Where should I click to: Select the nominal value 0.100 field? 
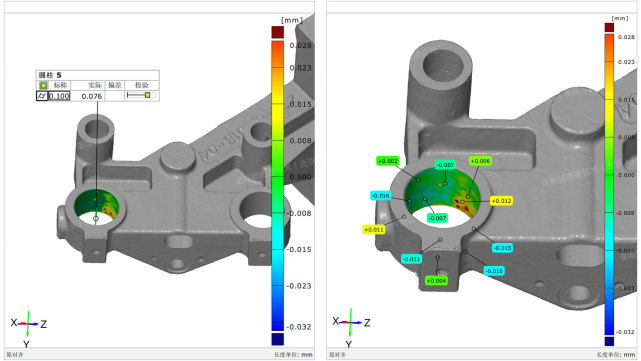[59, 96]
